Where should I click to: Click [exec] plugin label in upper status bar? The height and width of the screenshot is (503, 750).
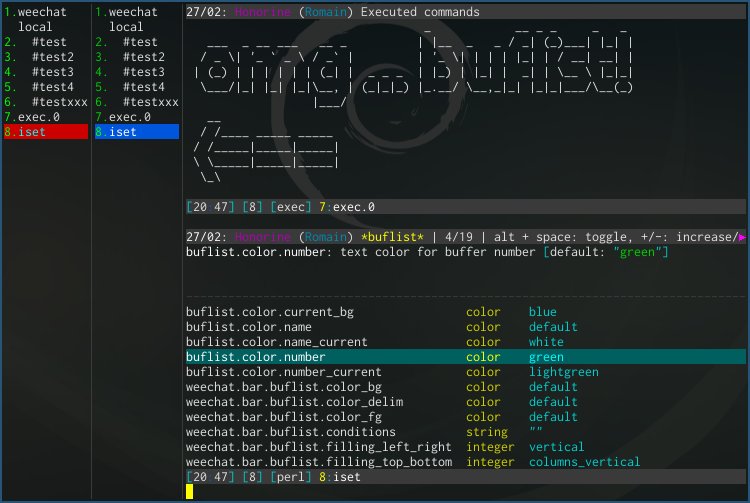[291, 207]
